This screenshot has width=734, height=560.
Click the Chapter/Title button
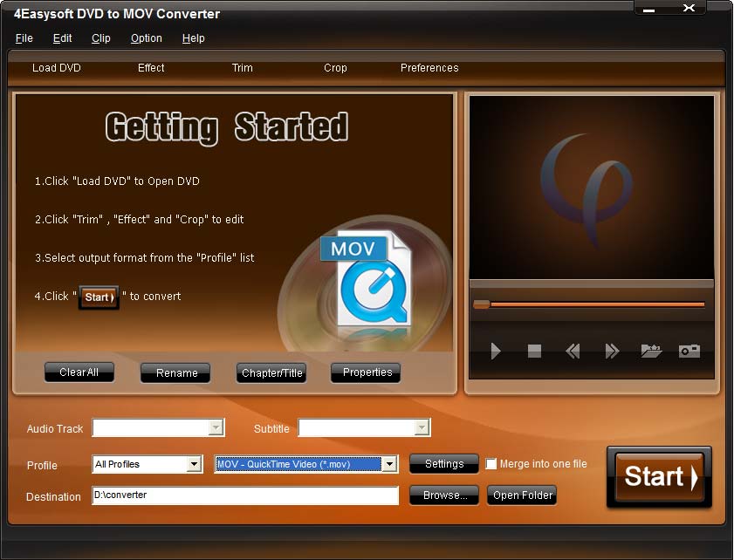pyautogui.click(x=271, y=372)
